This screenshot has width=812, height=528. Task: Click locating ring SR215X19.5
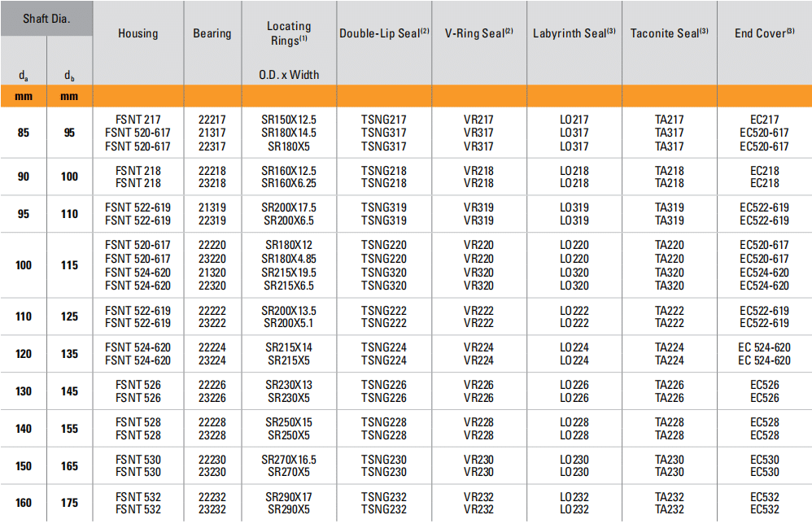pyautogui.click(x=289, y=273)
